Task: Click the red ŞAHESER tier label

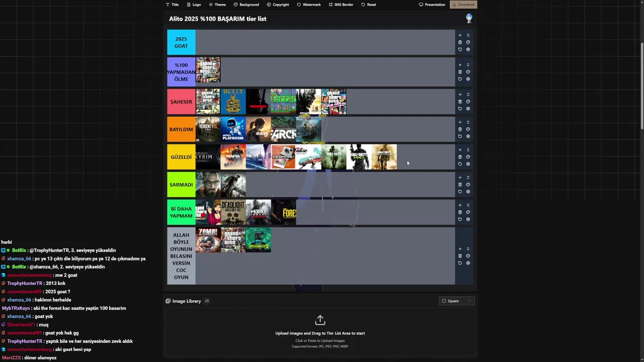Action: 181,102
